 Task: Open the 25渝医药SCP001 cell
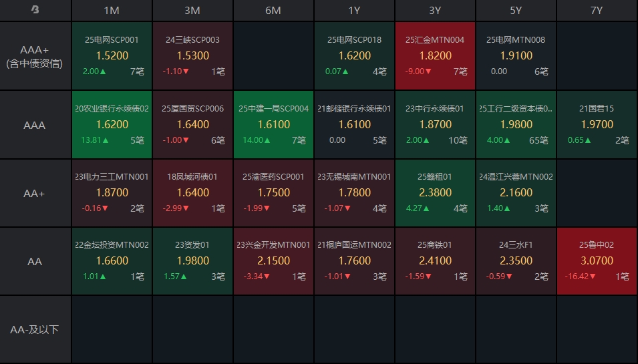click(x=273, y=193)
